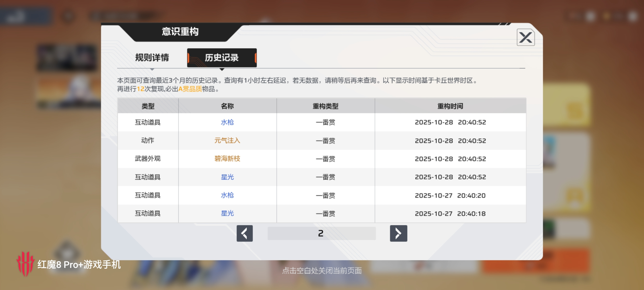The width and height of the screenshot is (644, 290).
Task: Click the 点击空白处关闭当前页面 hint text
Action: click(322, 271)
